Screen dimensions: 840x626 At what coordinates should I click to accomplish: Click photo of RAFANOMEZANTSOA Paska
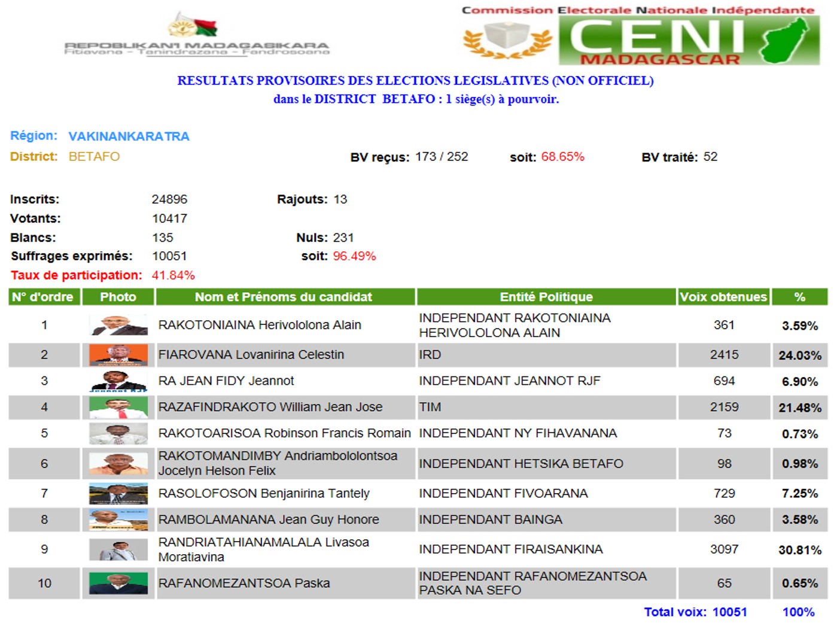click(118, 584)
